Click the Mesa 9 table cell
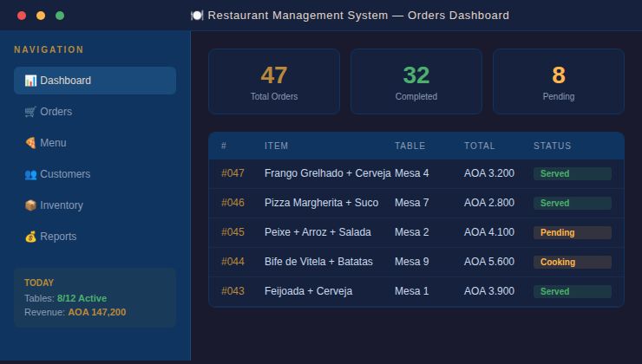Screen dimensions: 642x364 click(412, 262)
